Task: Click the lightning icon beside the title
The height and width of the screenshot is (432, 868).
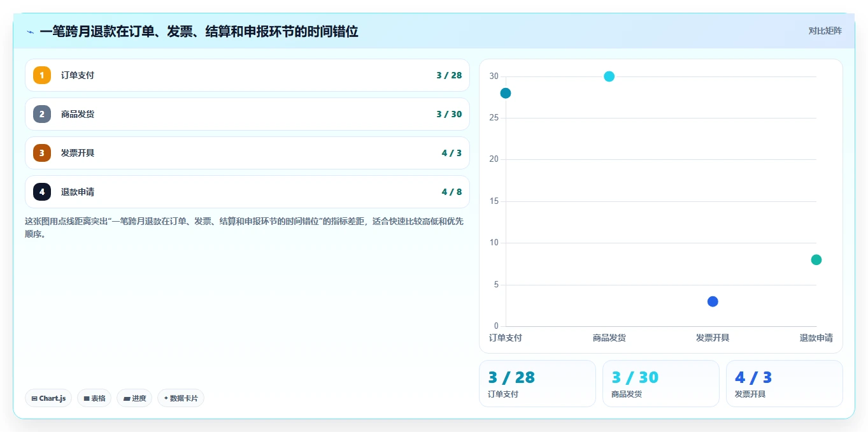Action: coord(30,32)
